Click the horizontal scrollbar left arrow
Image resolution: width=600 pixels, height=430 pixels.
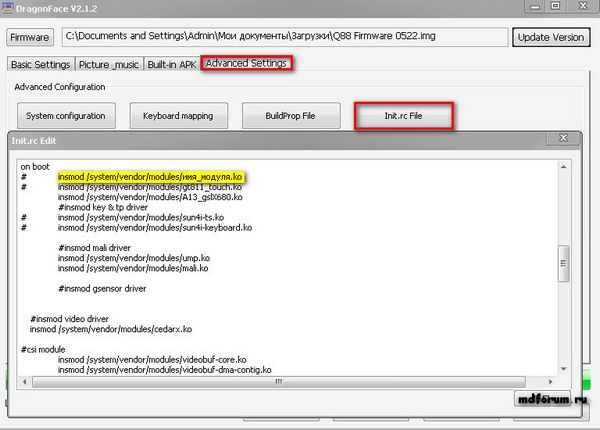(x=25, y=381)
